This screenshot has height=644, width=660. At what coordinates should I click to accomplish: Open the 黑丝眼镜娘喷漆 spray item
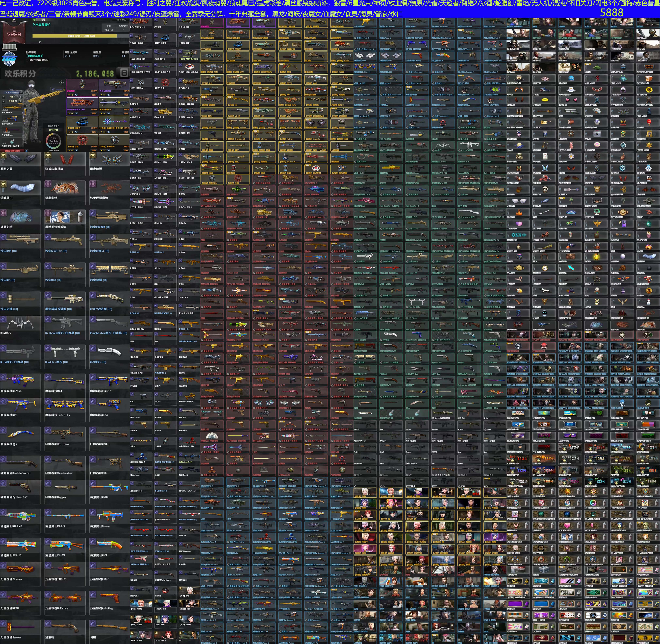(65, 221)
